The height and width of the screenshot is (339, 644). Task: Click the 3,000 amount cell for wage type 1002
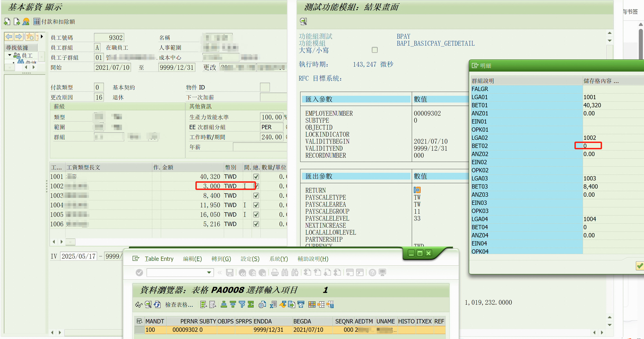tap(211, 186)
